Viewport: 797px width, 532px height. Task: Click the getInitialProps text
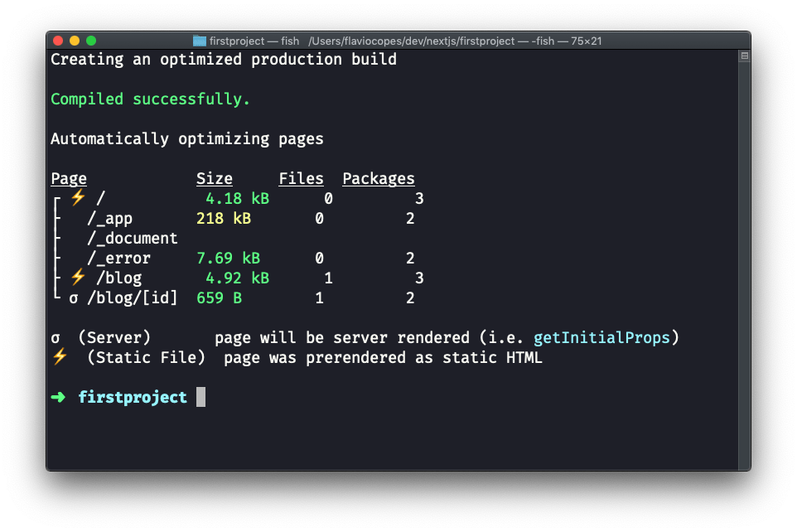601,338
